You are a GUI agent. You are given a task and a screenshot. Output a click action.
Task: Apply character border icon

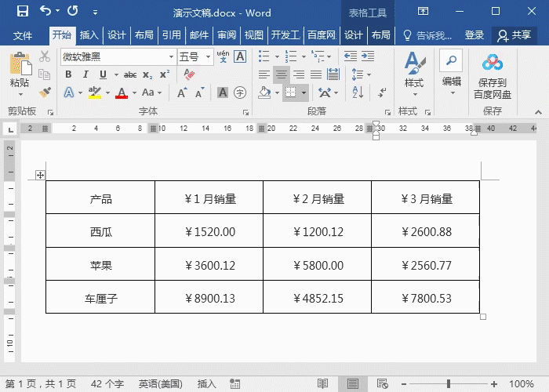[x=240, y=56]
